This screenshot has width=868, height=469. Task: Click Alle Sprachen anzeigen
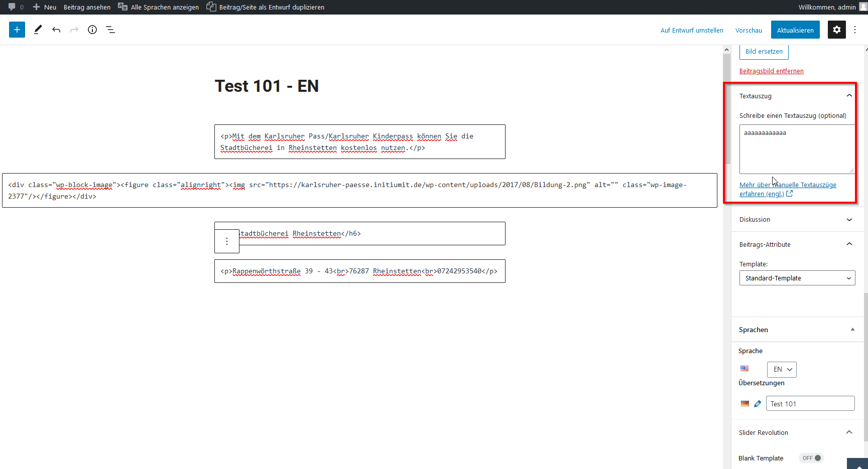(158, 7)
